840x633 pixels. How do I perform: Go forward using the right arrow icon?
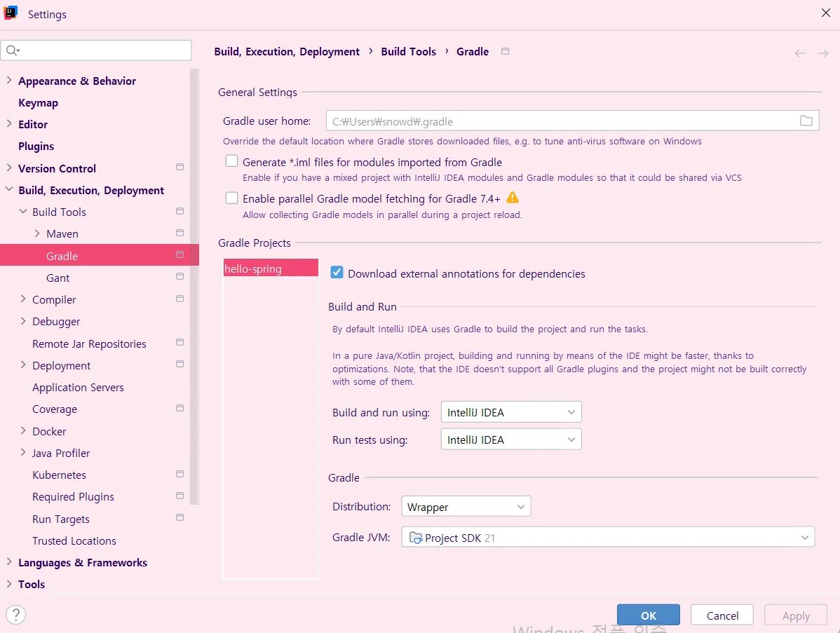tap(823, 53)
